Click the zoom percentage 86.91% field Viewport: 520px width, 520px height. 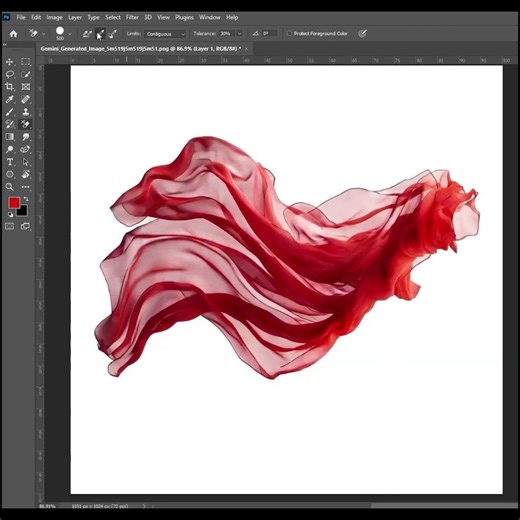(47, 506)
